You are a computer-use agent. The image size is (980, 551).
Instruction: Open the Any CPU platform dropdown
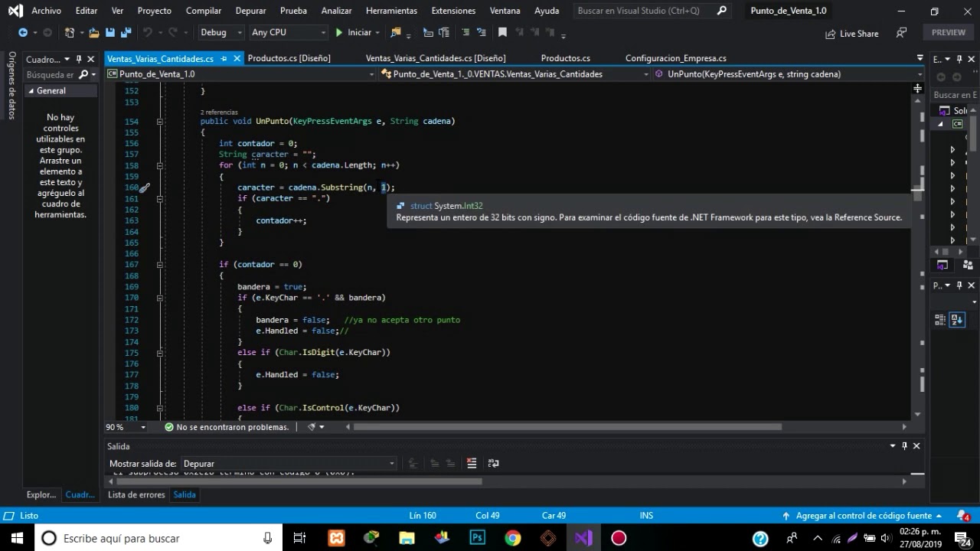289,33
